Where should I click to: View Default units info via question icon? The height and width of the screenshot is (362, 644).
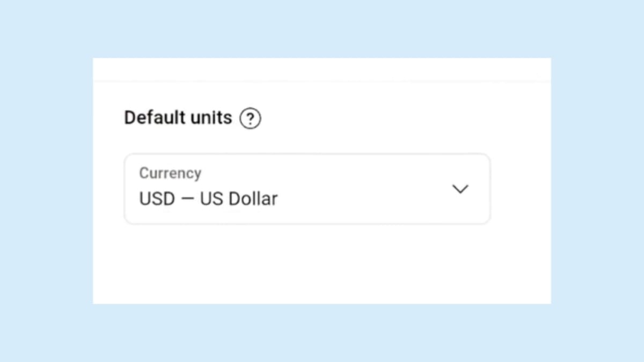(250, 119)
